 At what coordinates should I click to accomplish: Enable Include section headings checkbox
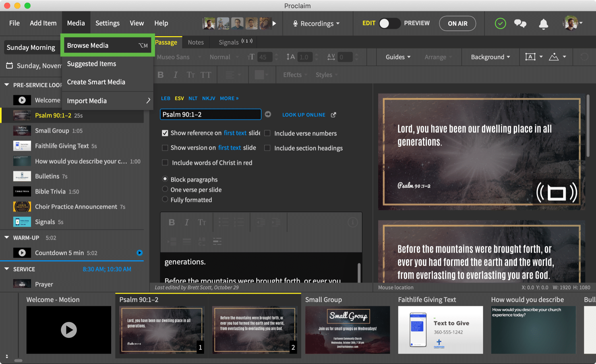click(x=267, y=148)
